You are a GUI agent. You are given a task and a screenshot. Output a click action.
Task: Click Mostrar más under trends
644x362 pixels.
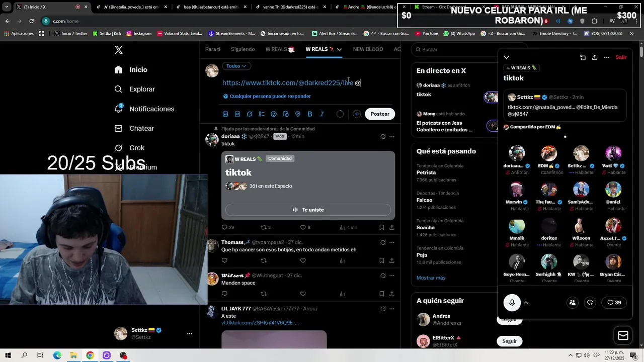[431, 278]
